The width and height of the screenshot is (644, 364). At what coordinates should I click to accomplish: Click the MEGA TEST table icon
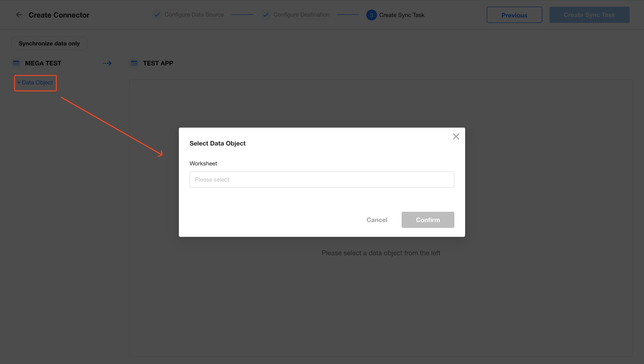click(x=16, y=63)
